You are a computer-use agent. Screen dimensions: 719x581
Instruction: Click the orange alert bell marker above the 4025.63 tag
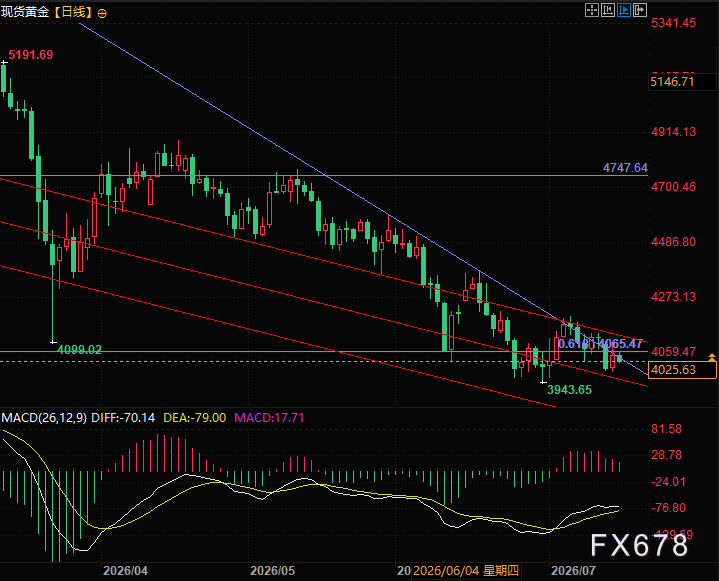(712, 356)
